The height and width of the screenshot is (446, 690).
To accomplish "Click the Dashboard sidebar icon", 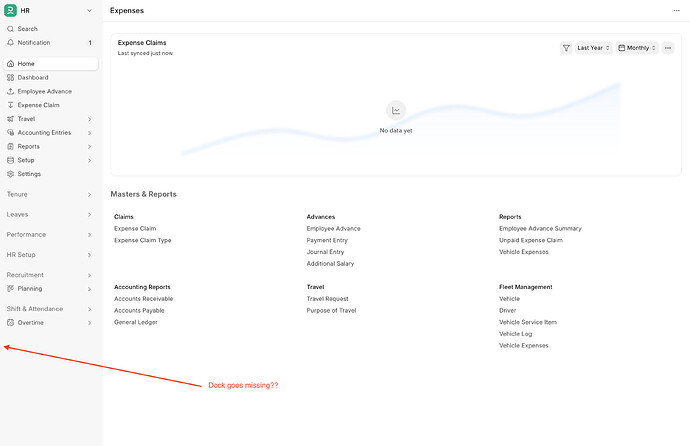I will 11,77.
